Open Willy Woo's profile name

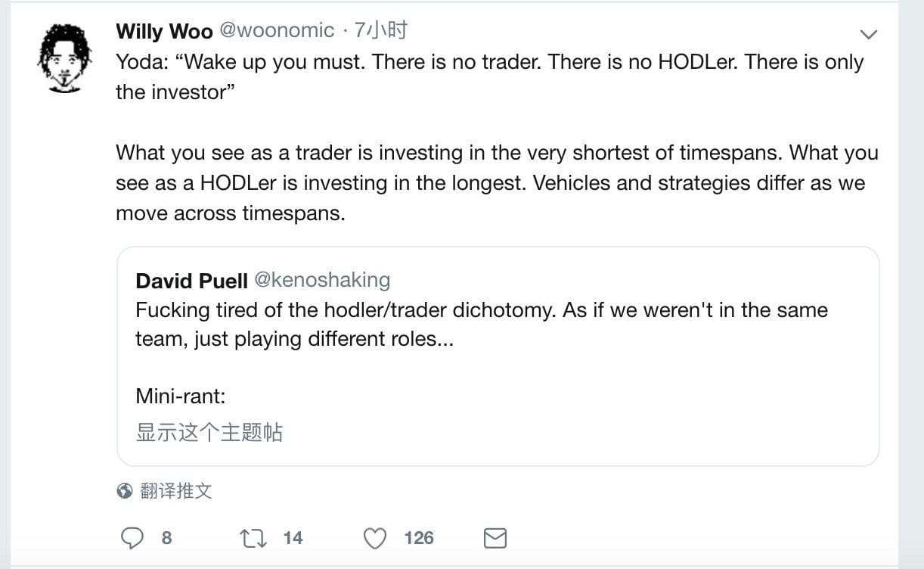163,31
